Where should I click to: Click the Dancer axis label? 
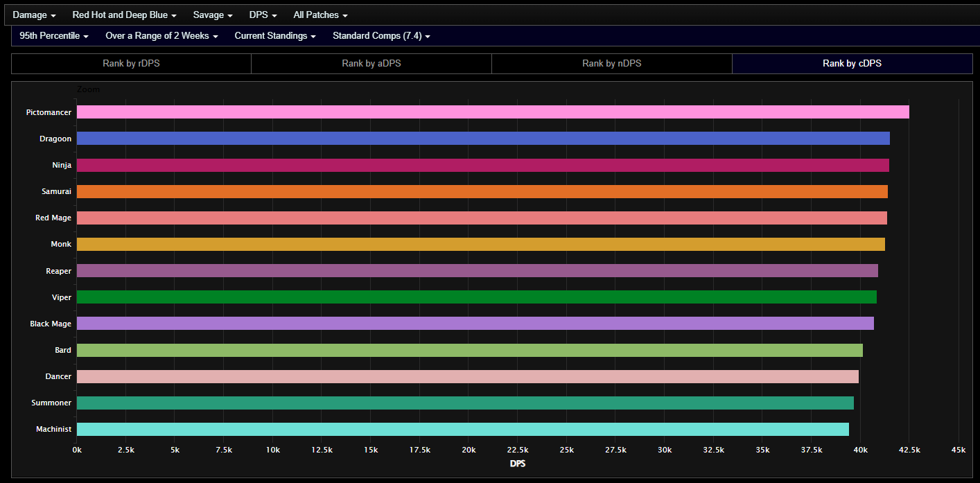click(59, 376)
